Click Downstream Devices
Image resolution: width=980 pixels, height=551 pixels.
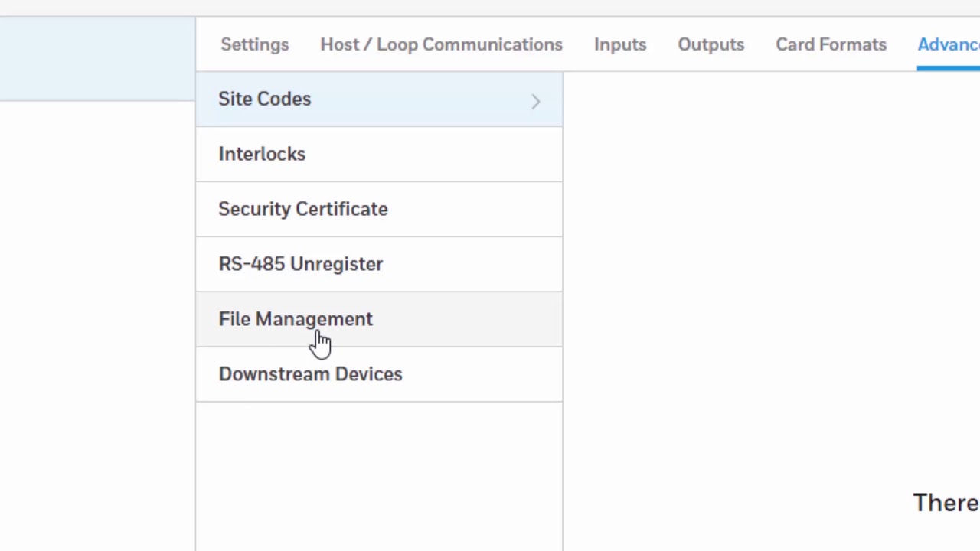point(310,374)
